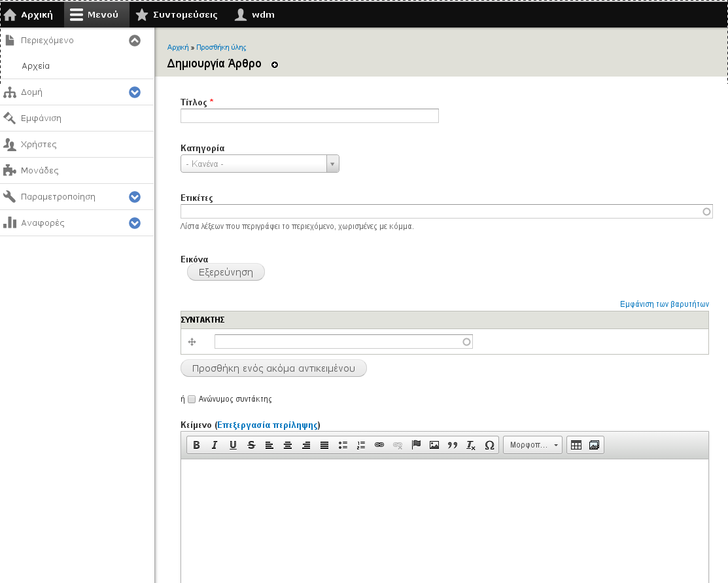Focus the ΣΥΝΤΑΚΤΗΣ autocomplete field
This screenshot has height=583, width=728.
(x=343, y=342)
